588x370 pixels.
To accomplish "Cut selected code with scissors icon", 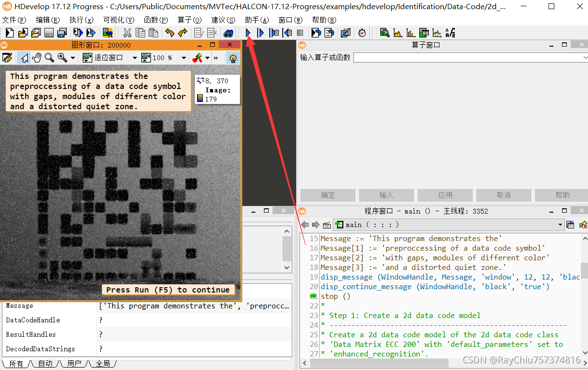I will point(127,33).
